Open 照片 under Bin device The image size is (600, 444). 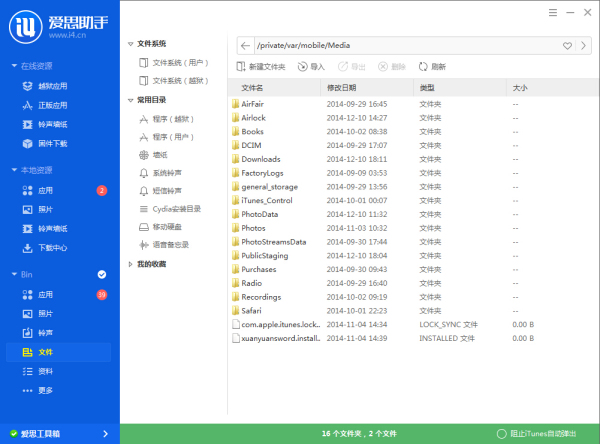pyautogui.click(x=45, y=314)
